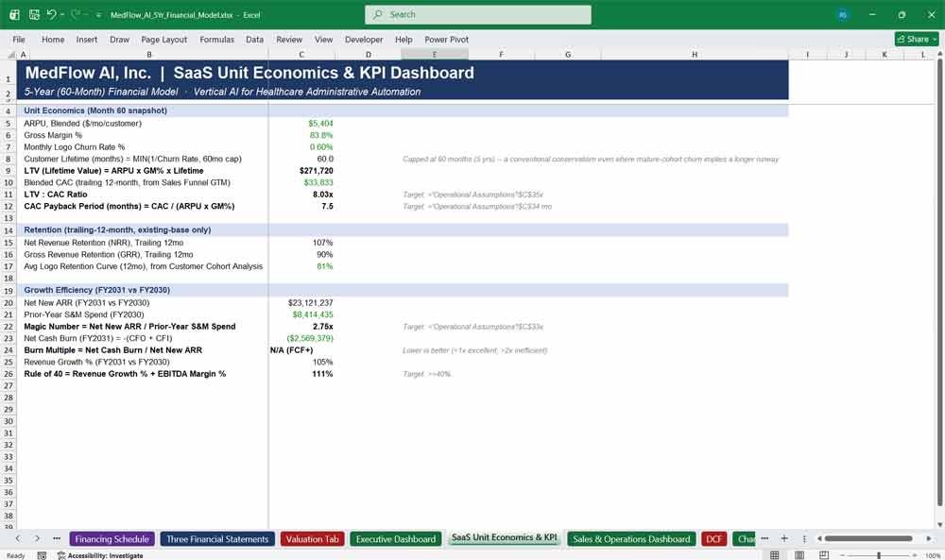
Task: Click the horizontal scrollbar thumb
Action: 868,538
